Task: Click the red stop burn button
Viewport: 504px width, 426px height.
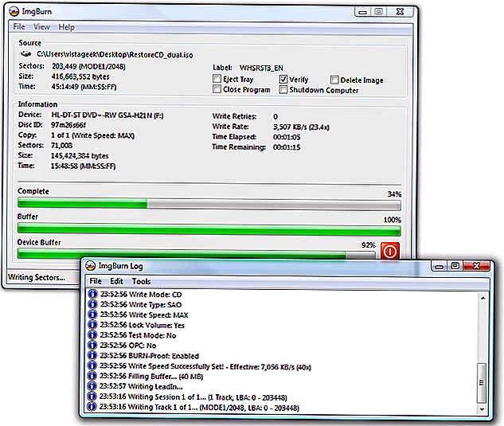Action: 390,251
